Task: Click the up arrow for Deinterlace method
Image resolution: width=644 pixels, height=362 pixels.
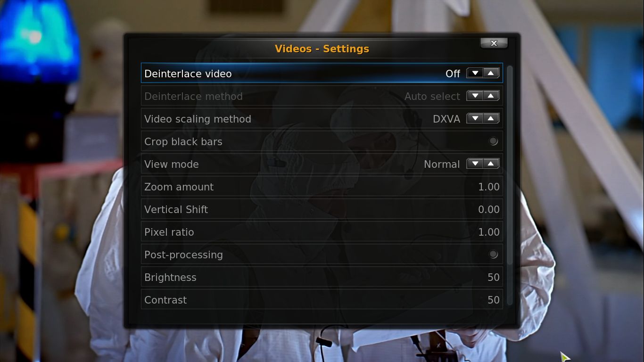Action: tap(491, 96)
